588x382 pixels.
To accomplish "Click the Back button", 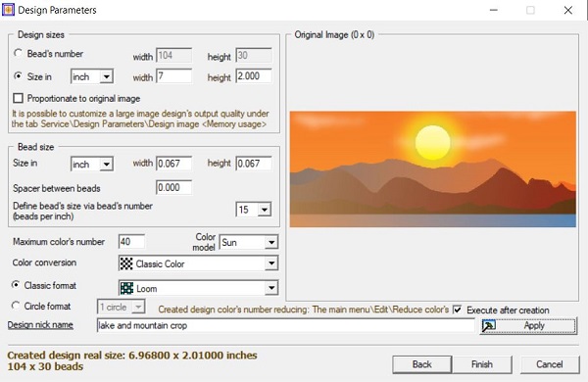I will 421,364.
